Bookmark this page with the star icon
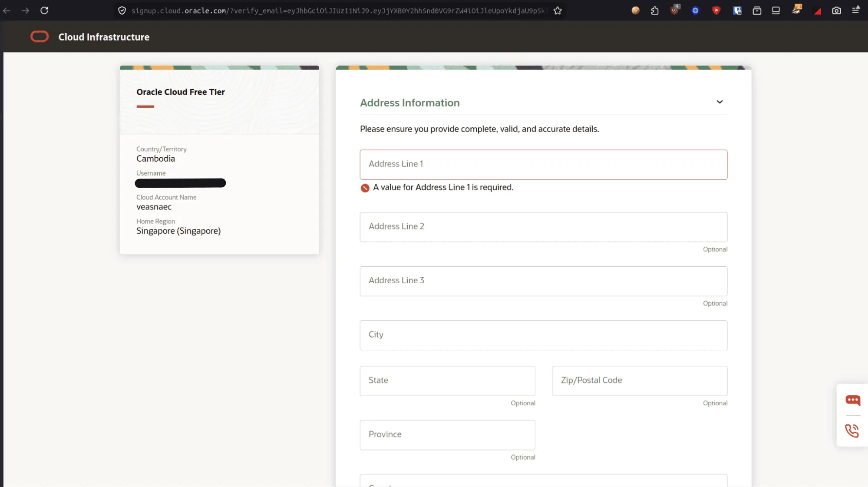The height and width of the screenshot is (487, 868). 558,10
